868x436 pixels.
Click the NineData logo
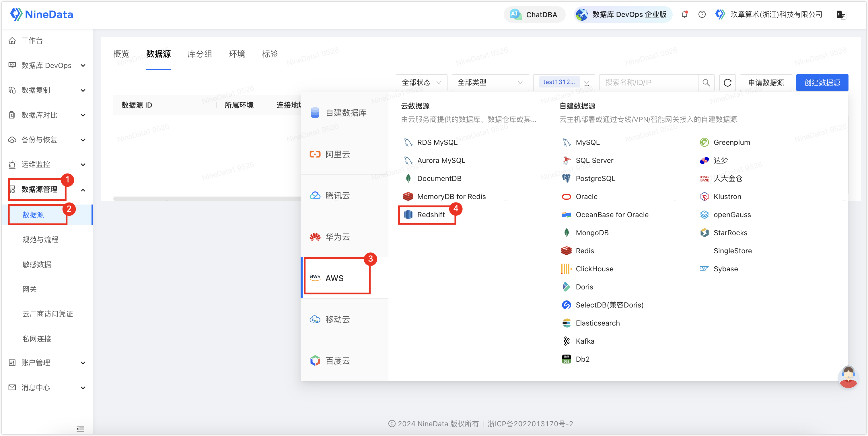(x=41, y=15)
